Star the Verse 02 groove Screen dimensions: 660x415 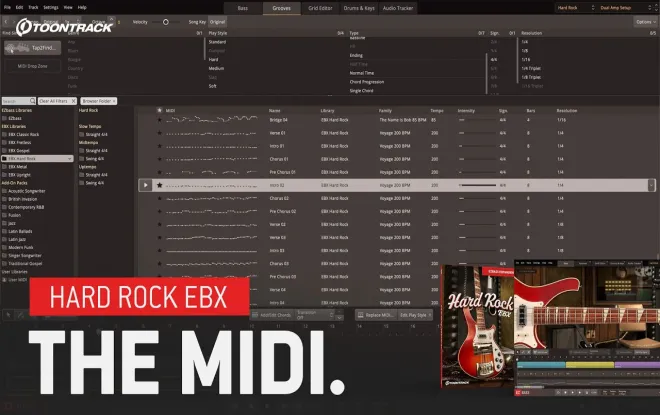160,224
